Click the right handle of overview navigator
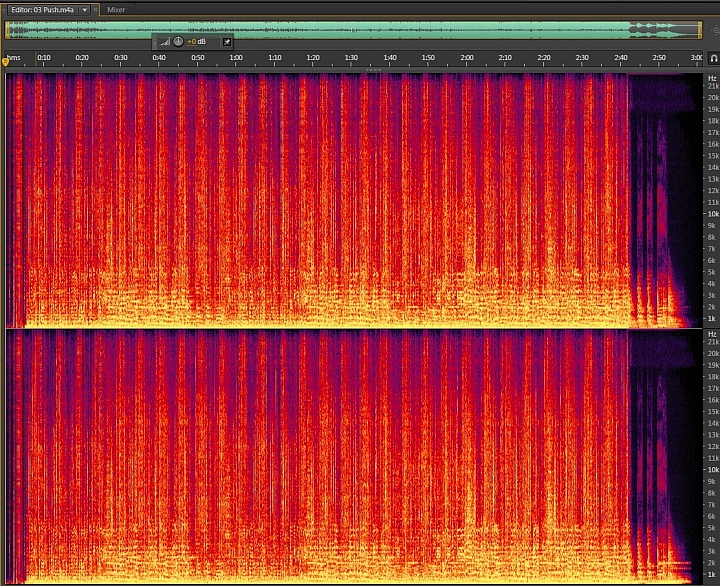 pos(700,30)
